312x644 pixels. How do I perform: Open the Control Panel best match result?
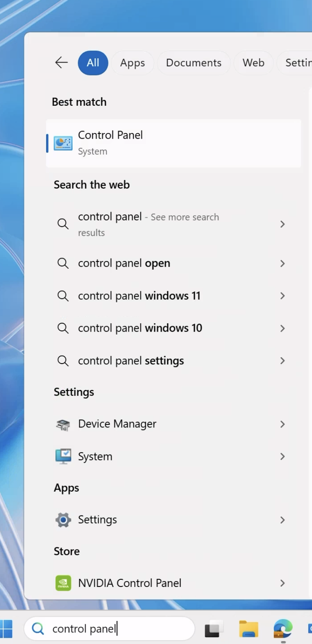click(173, 143)
